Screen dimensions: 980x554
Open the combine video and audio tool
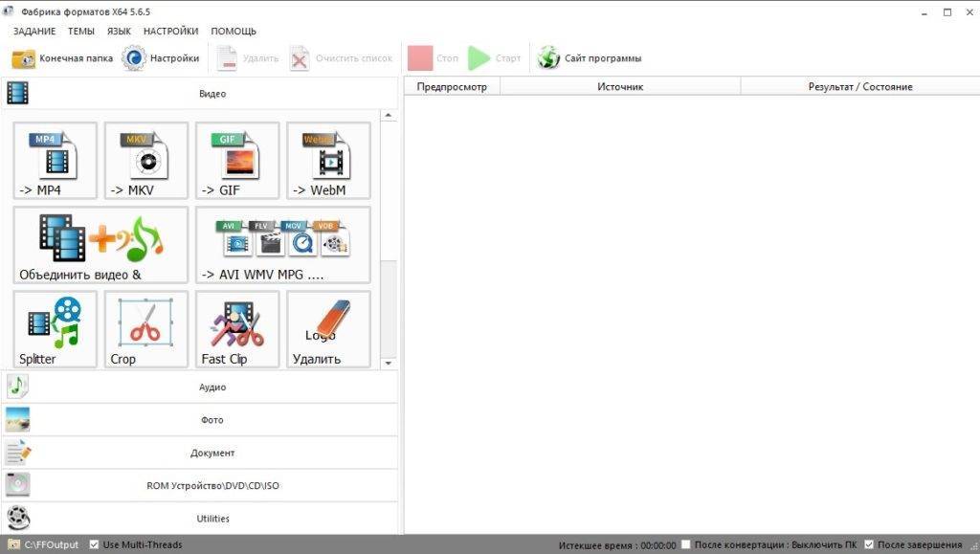click(100, 245)
